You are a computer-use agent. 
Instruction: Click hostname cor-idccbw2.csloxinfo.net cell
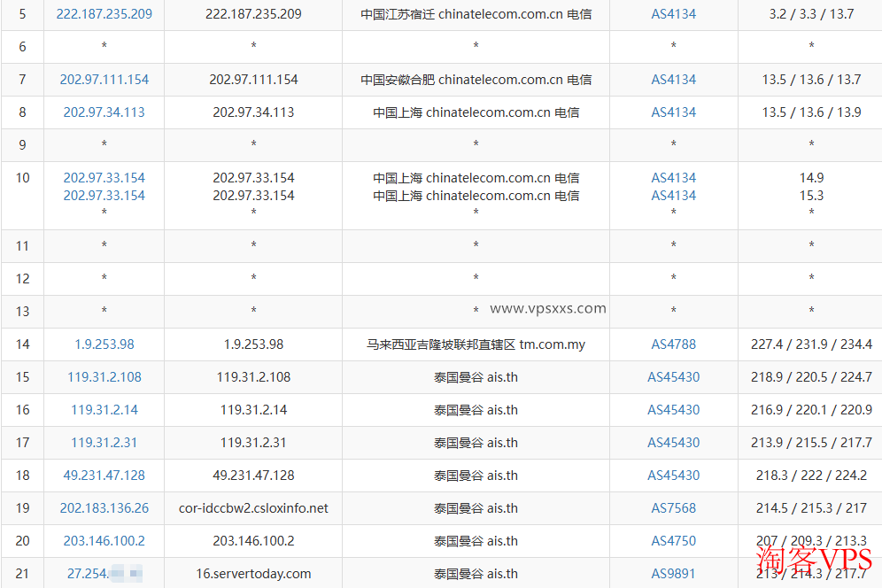(x=253, y=508)
